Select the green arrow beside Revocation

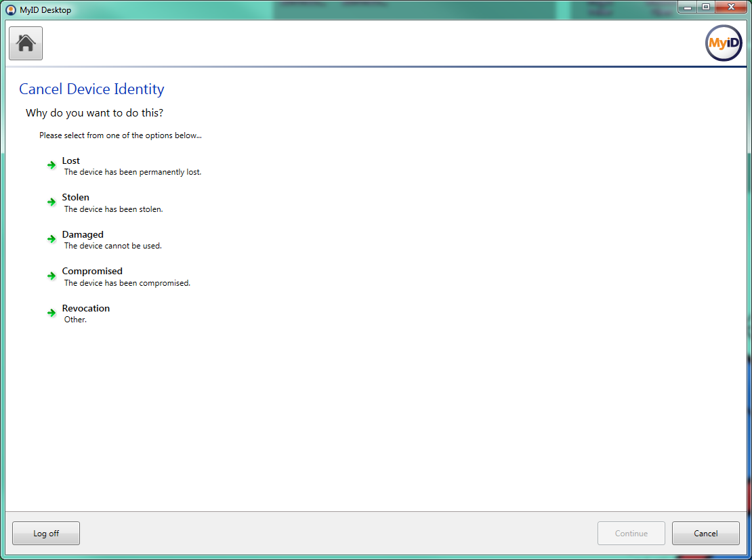(51, 313)
